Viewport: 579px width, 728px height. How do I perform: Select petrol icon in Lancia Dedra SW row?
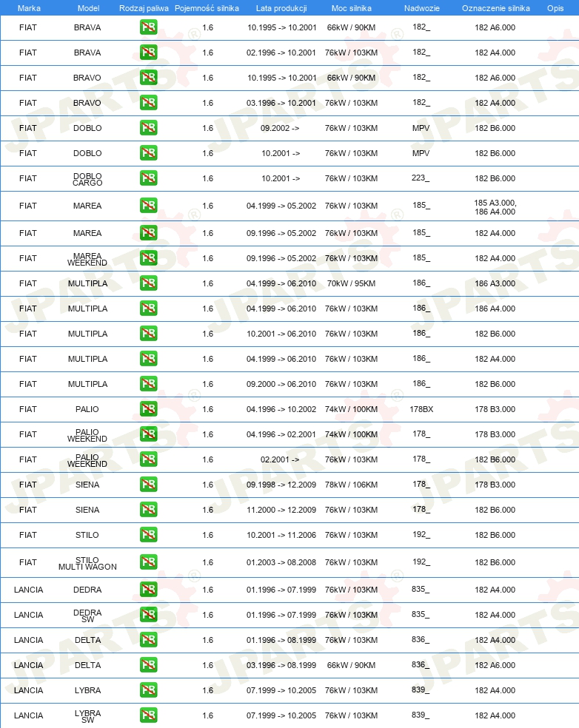(x=148, y=615)
